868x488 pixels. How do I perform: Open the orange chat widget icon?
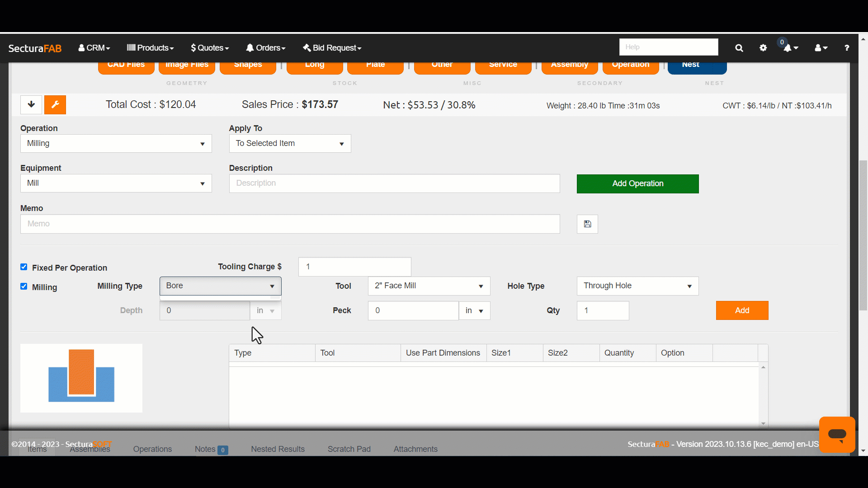pos(837,435)
